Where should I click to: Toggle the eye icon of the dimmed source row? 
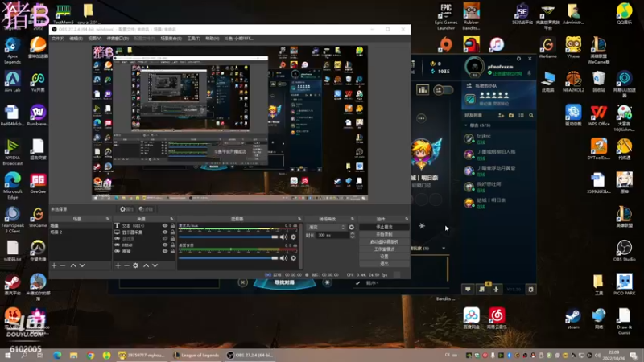point(165,238)
